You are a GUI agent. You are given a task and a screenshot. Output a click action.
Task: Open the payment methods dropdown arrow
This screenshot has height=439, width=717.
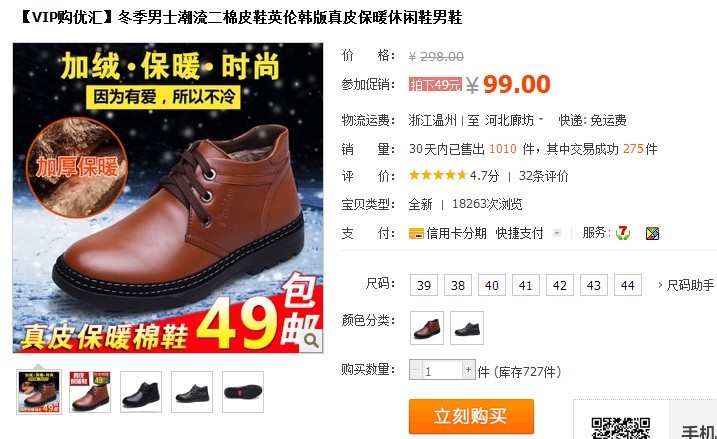point(557,233)
